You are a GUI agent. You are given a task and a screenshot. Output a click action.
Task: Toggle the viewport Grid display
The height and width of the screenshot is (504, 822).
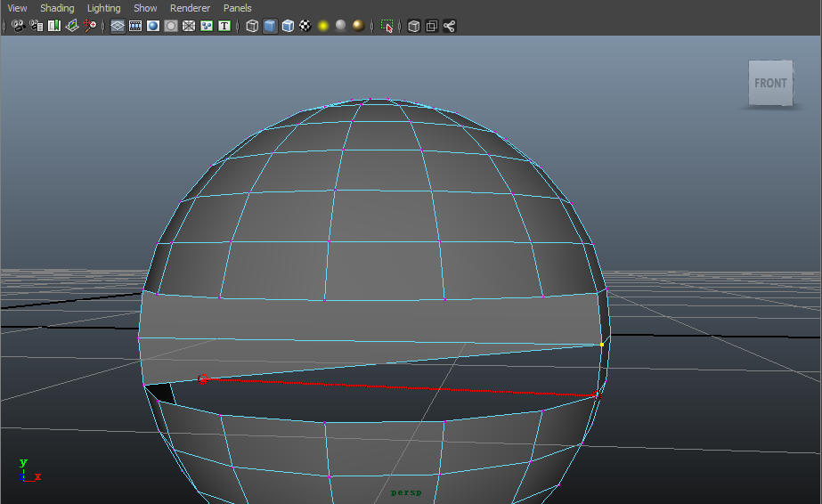[x=118, y=26]
